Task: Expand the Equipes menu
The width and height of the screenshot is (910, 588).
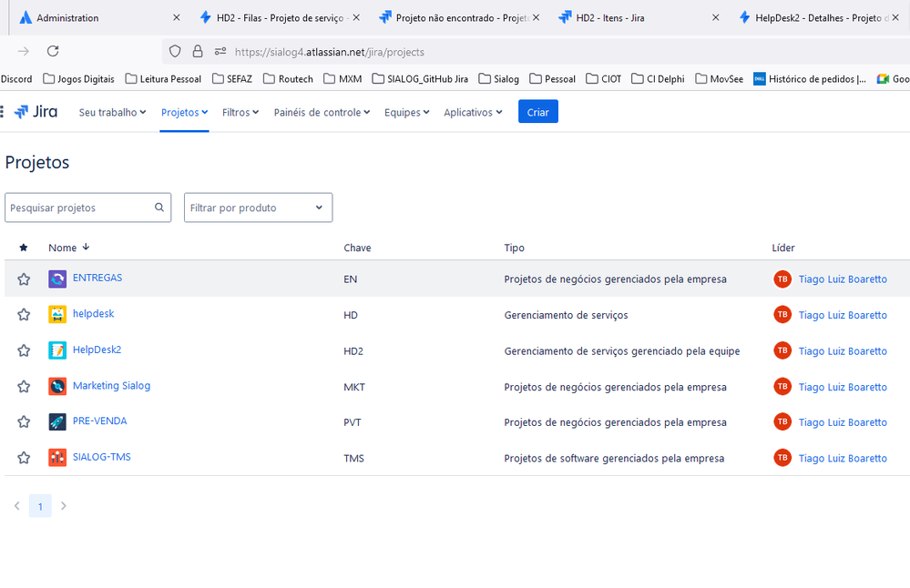Action: [406, 113]
